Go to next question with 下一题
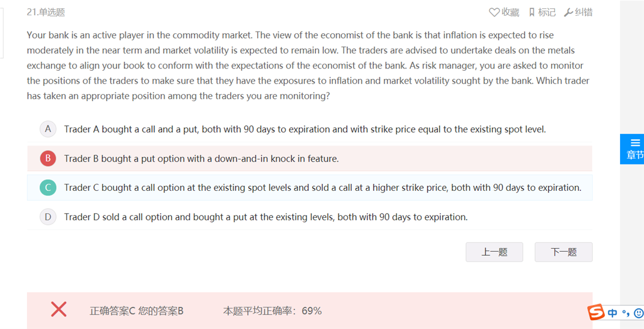Image resolution: width=644 pixels, height=329 pixels. tap(563, 252)
